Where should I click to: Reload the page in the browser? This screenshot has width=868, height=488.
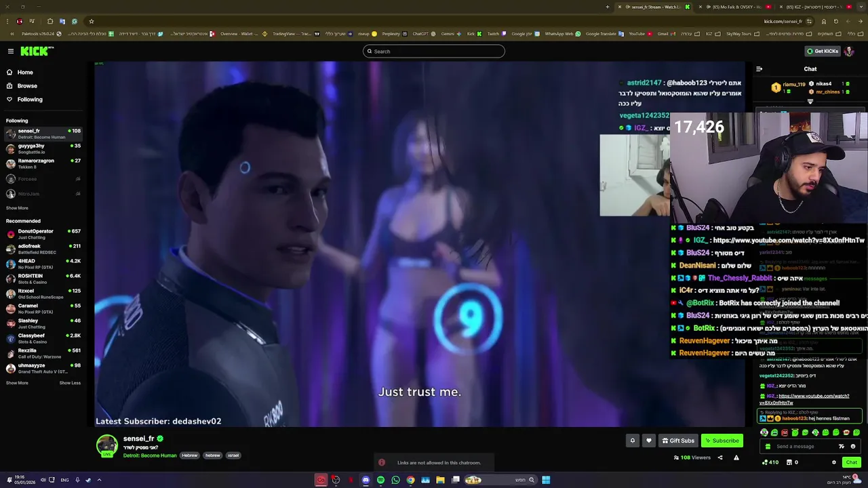[x=835, y=21]
